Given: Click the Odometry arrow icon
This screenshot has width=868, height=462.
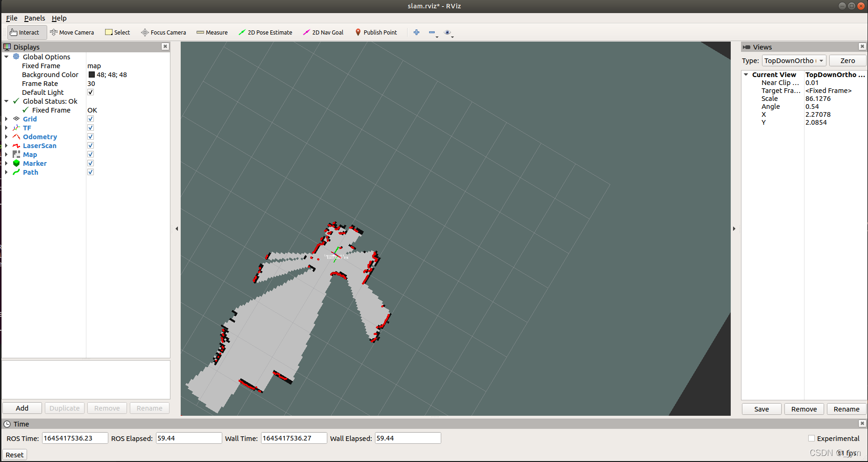Looking at the screenshot, I should (16, 136).
